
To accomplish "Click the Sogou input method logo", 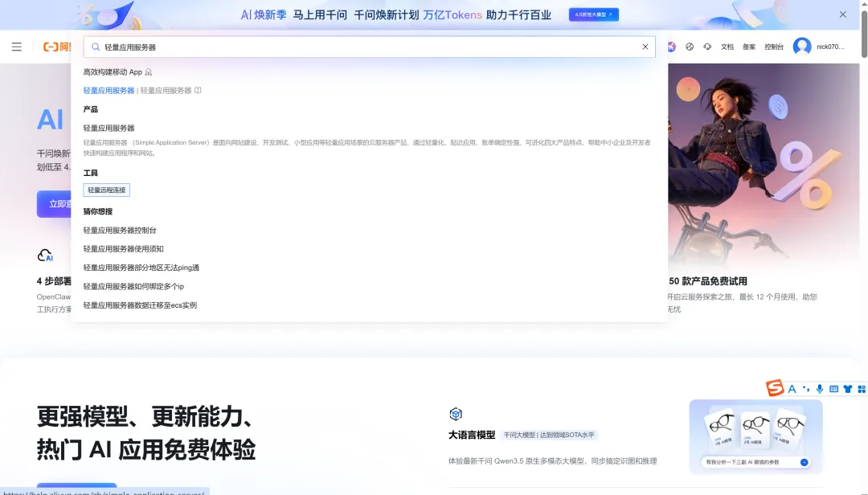I will [775, 388].
